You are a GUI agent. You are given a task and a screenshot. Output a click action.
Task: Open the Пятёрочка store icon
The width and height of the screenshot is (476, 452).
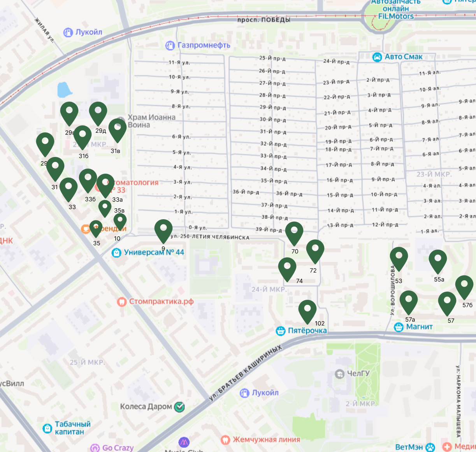pos(281,331)
